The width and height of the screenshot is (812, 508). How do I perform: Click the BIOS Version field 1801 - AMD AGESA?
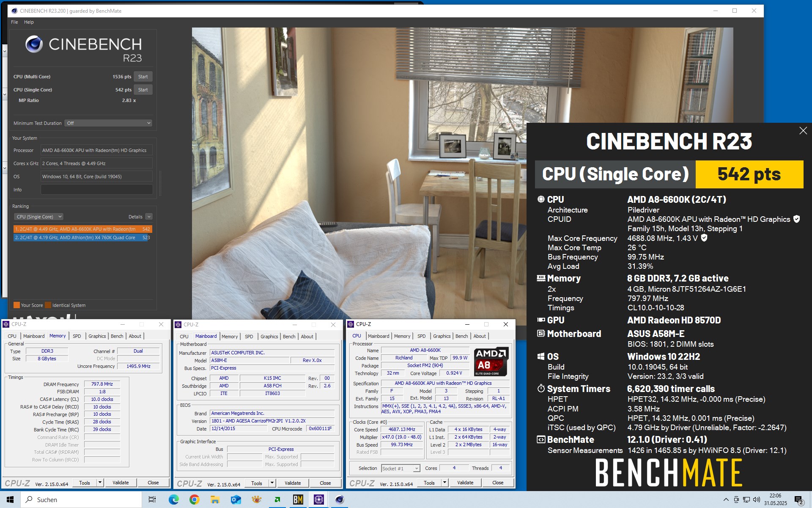[x=272, y=421]
